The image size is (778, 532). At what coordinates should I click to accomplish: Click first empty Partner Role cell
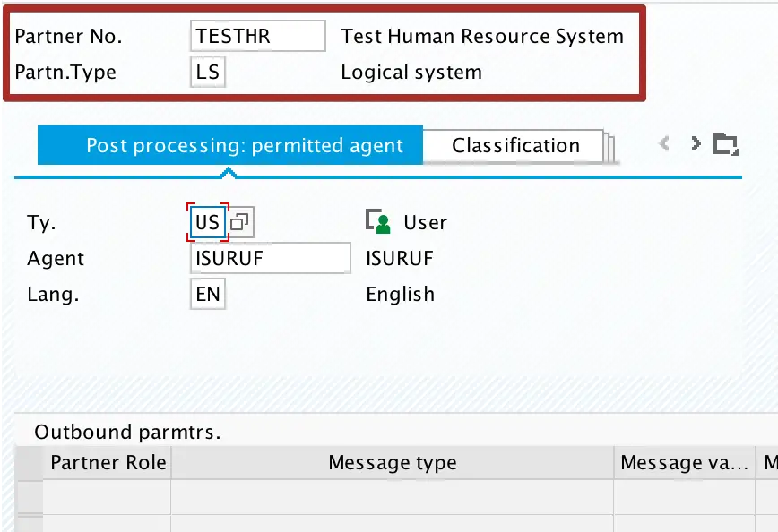[108, 497]
